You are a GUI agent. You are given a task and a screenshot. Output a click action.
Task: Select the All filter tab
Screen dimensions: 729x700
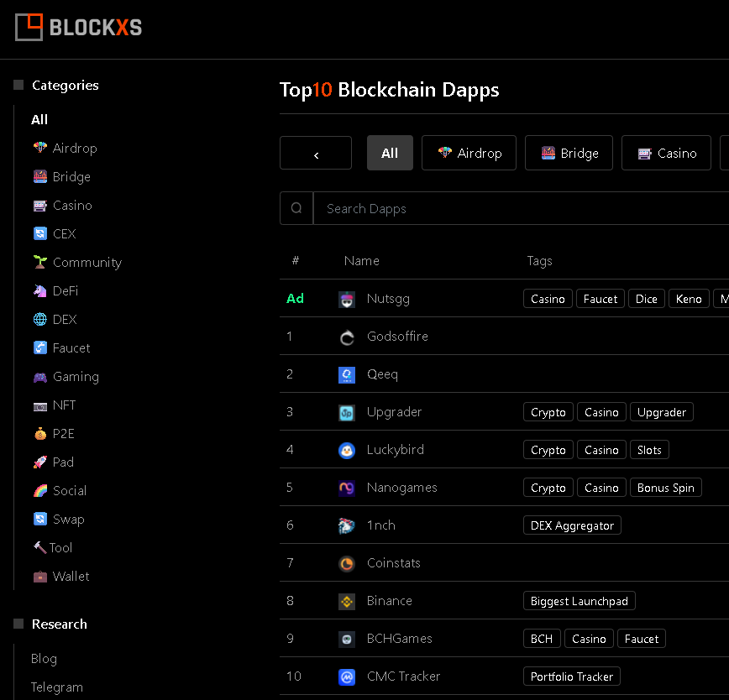[x=390, y=153]
